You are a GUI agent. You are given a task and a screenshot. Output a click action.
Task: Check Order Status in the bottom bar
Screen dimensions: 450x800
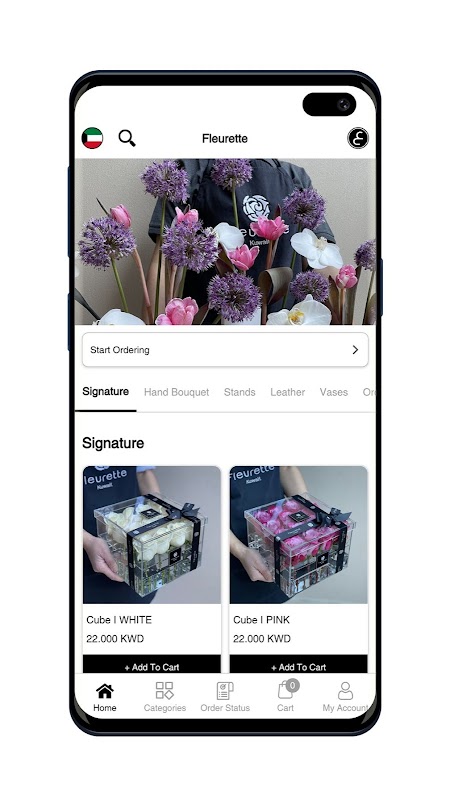(x=225, y=698)
